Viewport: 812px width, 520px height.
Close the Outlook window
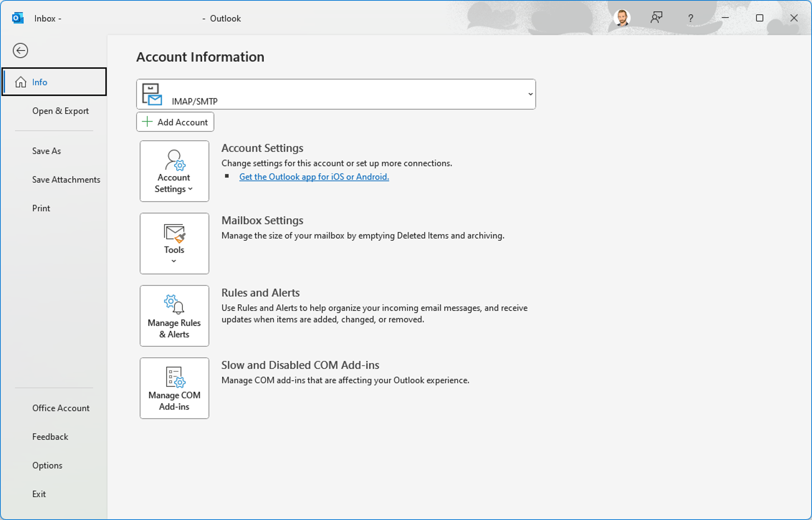794,18
